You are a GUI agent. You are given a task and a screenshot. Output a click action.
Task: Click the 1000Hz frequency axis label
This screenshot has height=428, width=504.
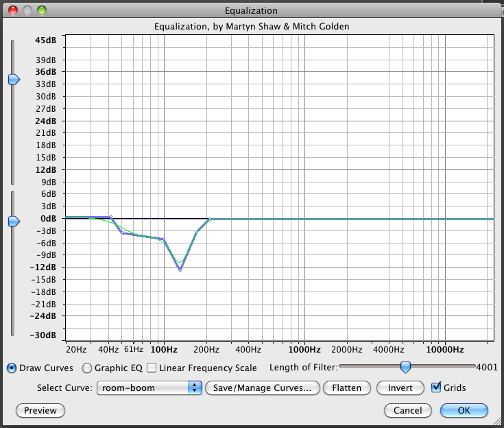click(304, 350)
